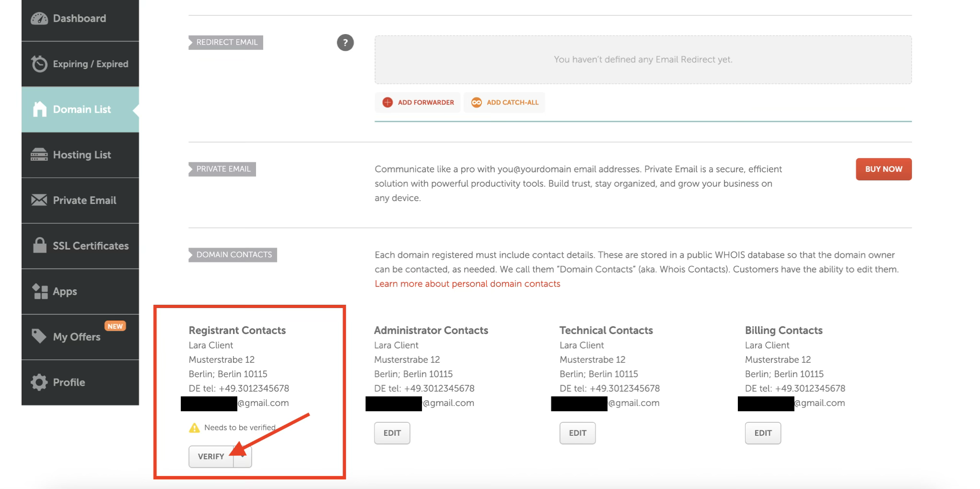The image size is (980, 489).
Task: Click the Profile gear icon
Action: [x=39, y=382]
